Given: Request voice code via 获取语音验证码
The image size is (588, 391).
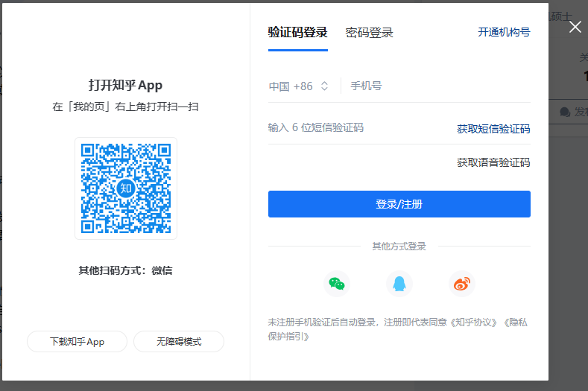Looking at the screenshot, I should point(493,162).
